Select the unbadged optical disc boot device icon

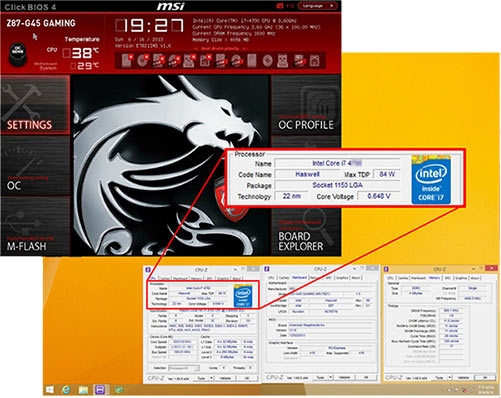point(267,61)
